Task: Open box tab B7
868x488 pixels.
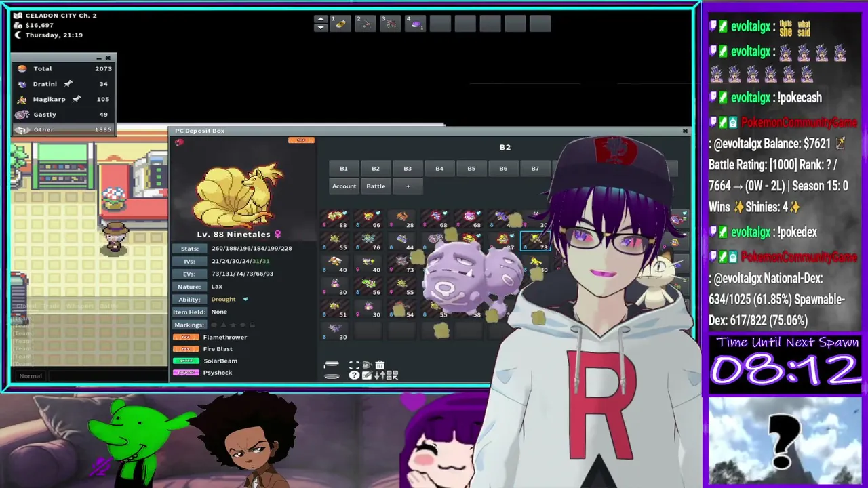Action: [x=535, y=168]
